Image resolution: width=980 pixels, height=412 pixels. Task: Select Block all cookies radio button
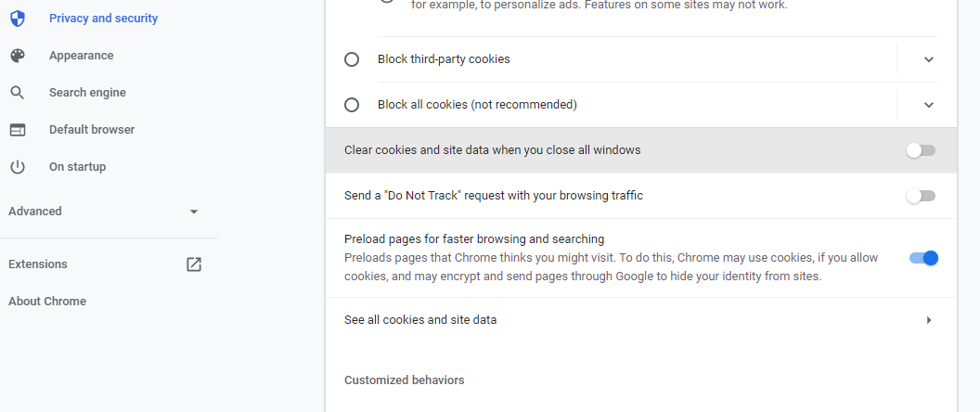(x=352, y=105)
